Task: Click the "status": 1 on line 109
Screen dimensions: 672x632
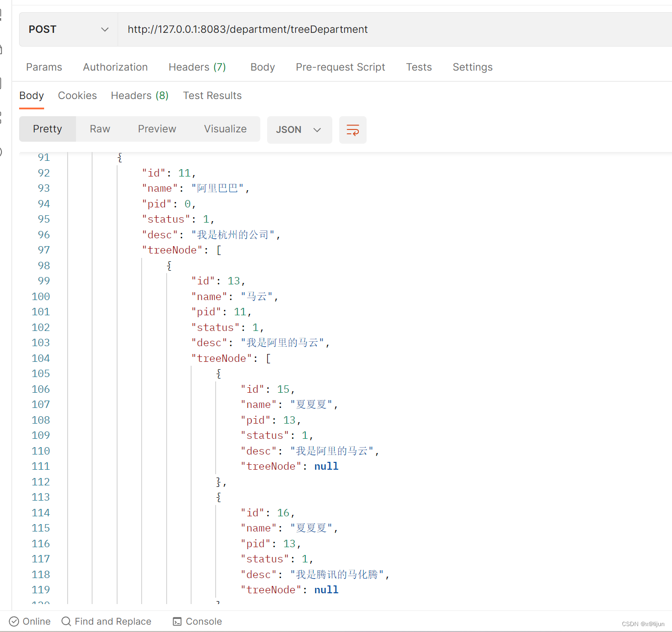Action: (277, 435)
